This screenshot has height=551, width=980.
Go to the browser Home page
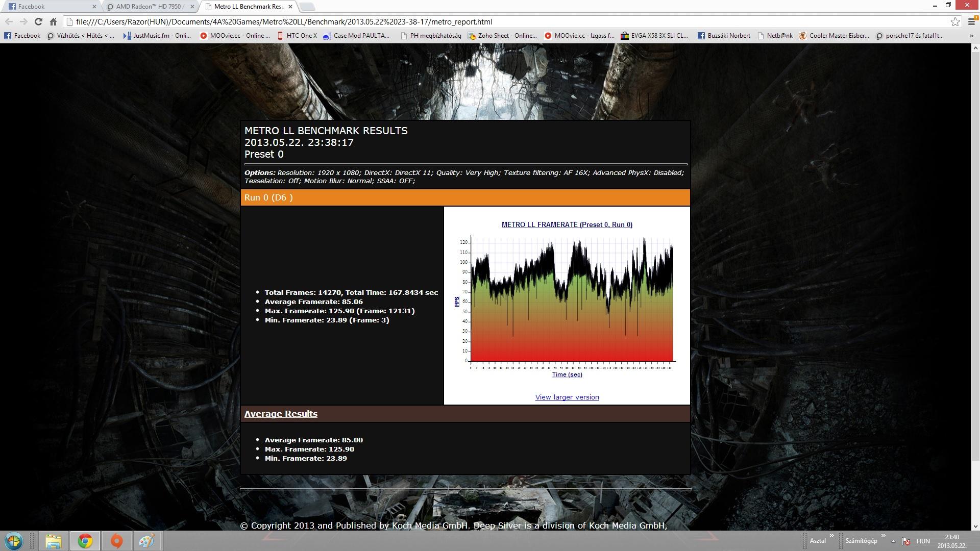click(x=53, y=21)
